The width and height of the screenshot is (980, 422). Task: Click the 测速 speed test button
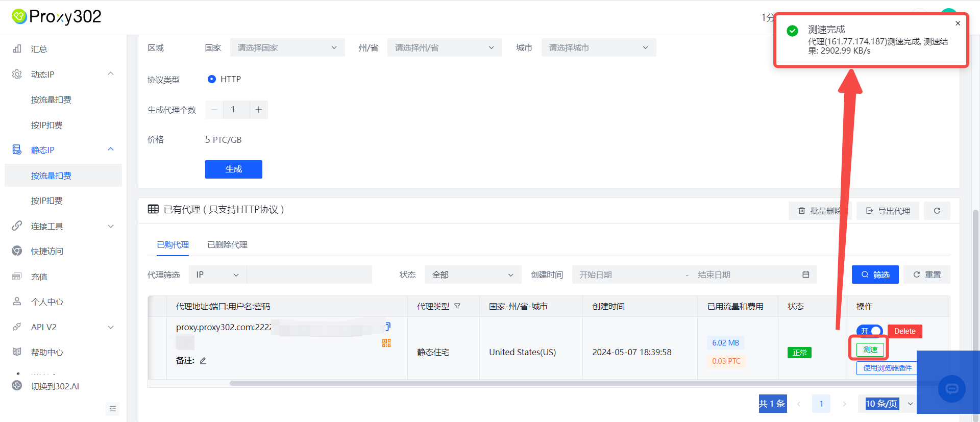(x=870, y=350)
